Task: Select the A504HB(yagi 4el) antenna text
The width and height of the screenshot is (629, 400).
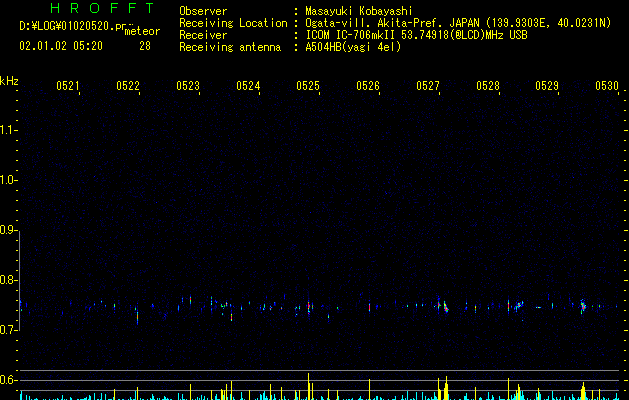Action: click(x=353, y=47)
